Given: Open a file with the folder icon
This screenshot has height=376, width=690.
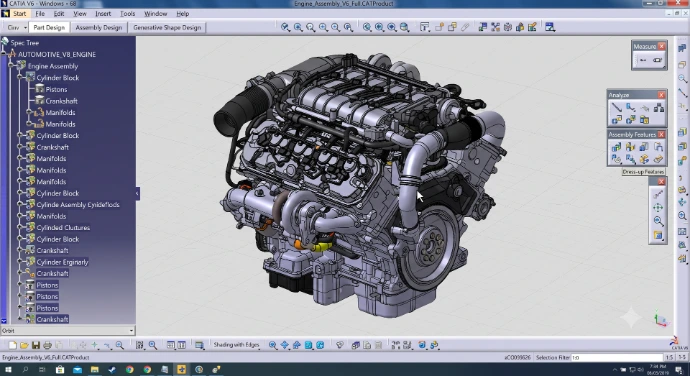Looking at the screenshot, I should tap(24, 345).
